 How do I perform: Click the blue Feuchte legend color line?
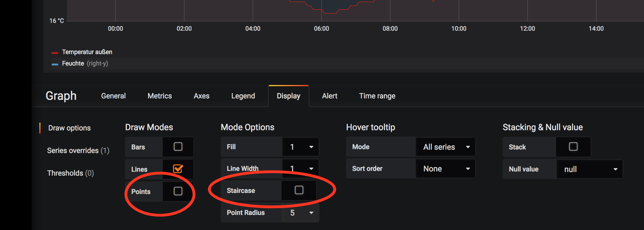coord(55,64)
